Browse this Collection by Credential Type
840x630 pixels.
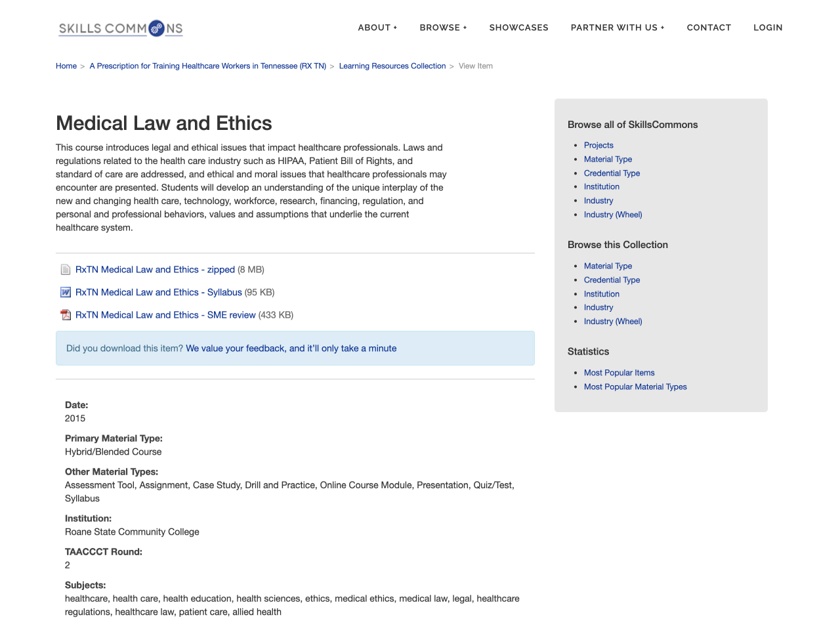tap(612, 280)
